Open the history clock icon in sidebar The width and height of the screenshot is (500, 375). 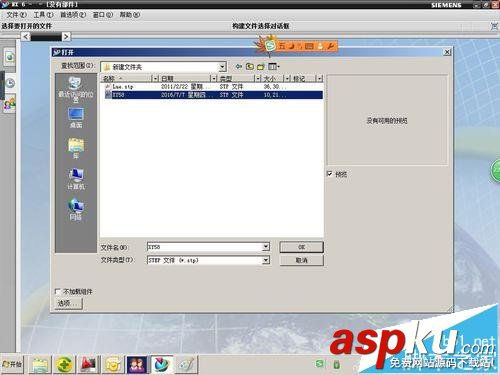(10, 83)
